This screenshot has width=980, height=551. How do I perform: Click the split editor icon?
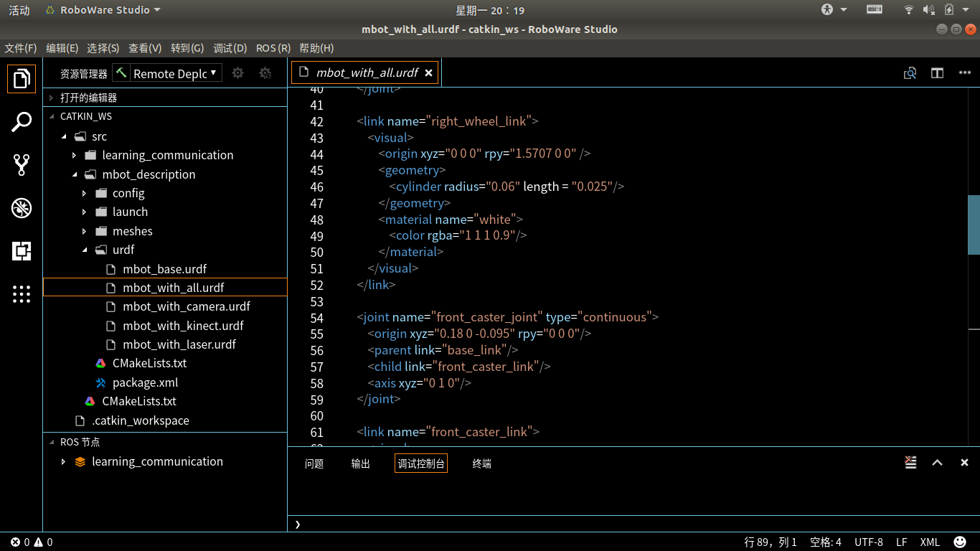point(938,72)
